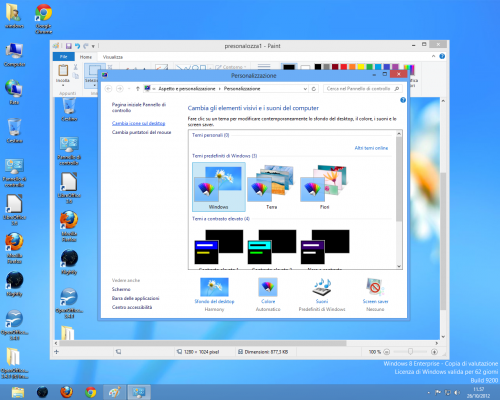Open Sfondo del desktop settings icon
This screenshot has height=400, width=500.
(214, 287)
